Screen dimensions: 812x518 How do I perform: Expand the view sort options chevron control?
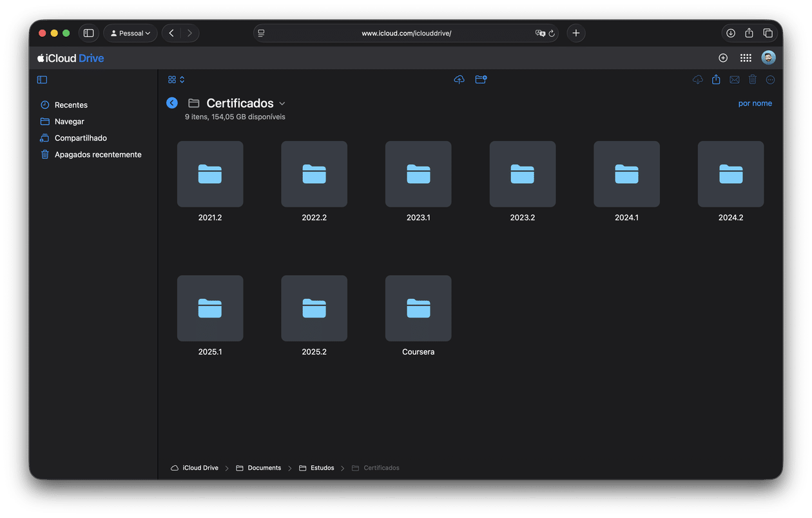click(x=181, y=79)
